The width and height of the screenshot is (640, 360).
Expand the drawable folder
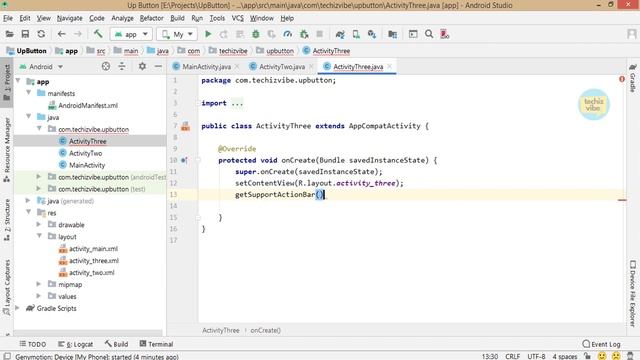pos(39,224)
